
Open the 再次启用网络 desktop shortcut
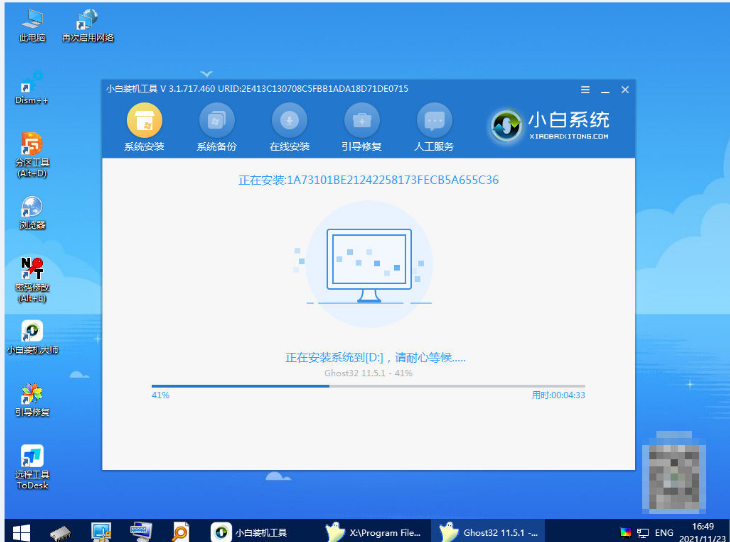(x=88, y=26)
